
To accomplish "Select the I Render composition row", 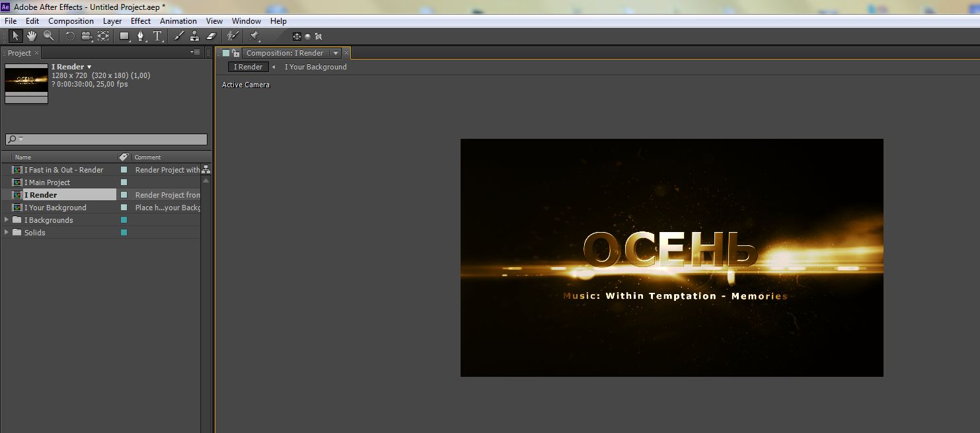I will click(x=100, y=195).
